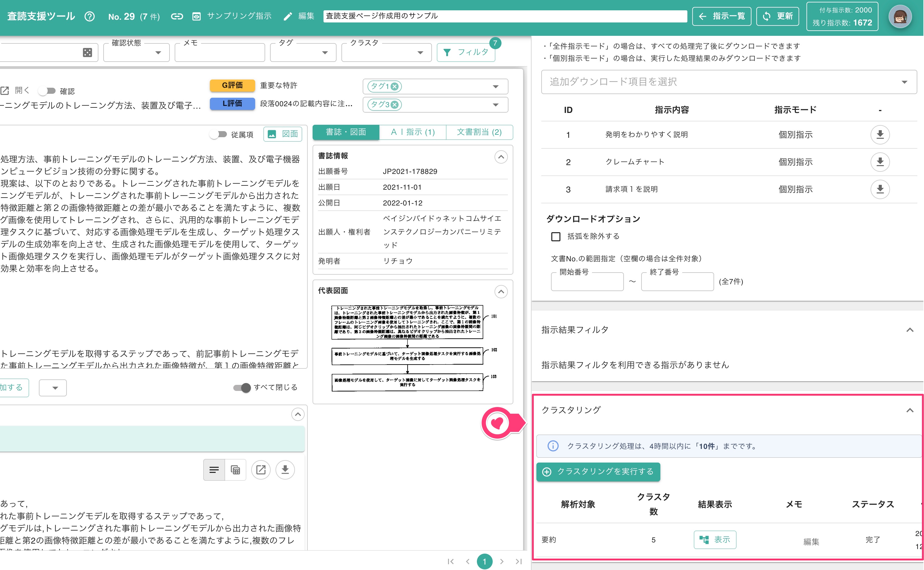
Task: Click the yellow G評価 label
Action: point(232,85)
